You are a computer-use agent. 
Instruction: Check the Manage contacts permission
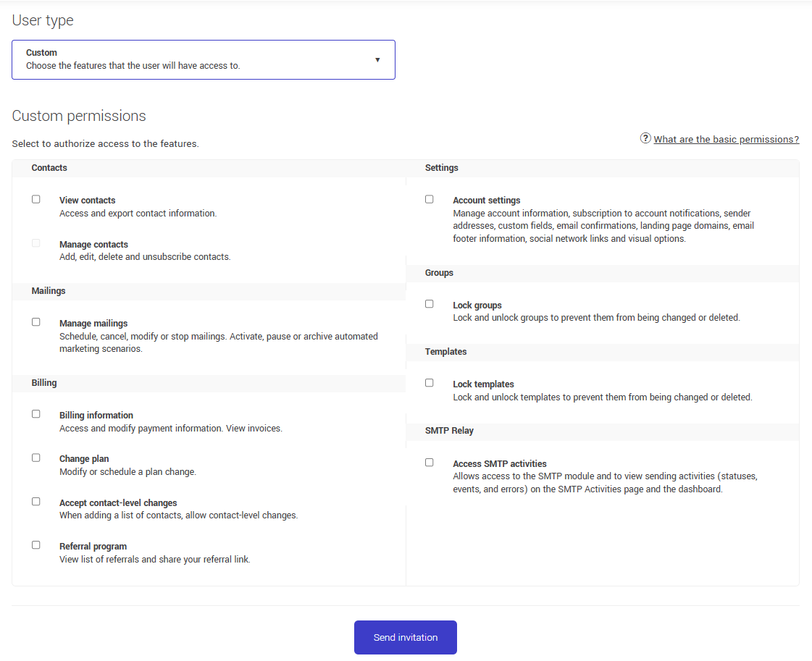click(35, 243)
